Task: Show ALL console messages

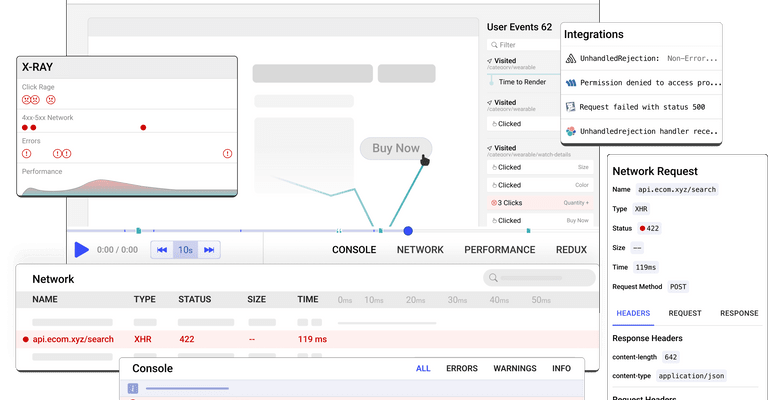Action: (x=423, y=368)
